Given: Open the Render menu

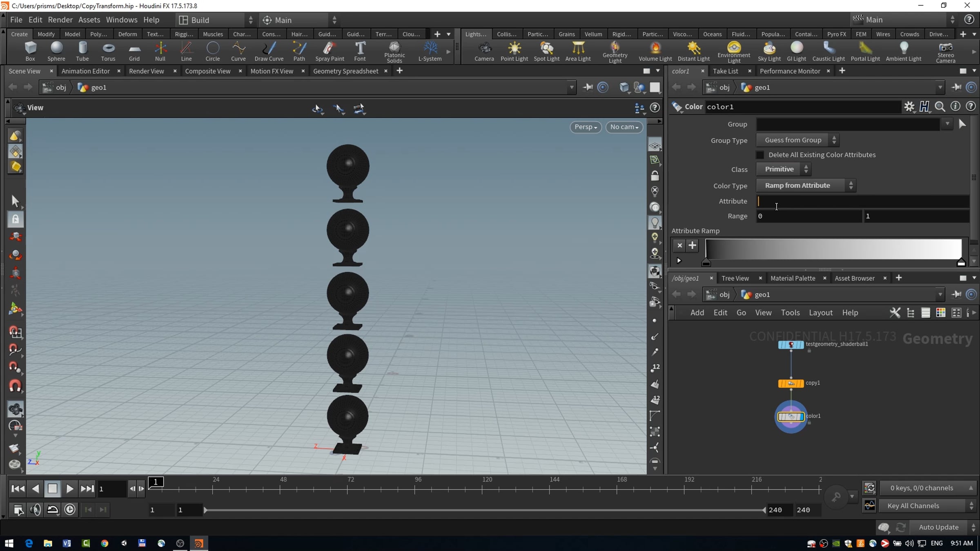Looking at the screenshot, I should pos(60,20).
